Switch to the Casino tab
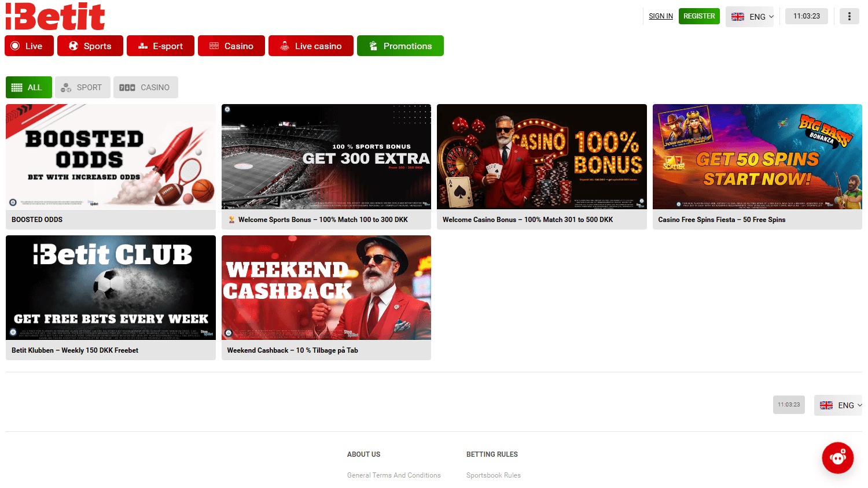This screenshot has width=868, height=488. 231,46
